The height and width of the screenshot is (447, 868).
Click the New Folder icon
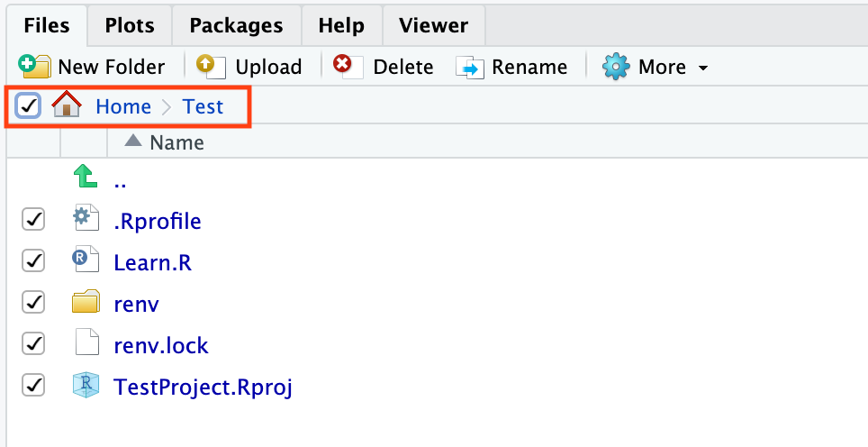coord(34,66)
